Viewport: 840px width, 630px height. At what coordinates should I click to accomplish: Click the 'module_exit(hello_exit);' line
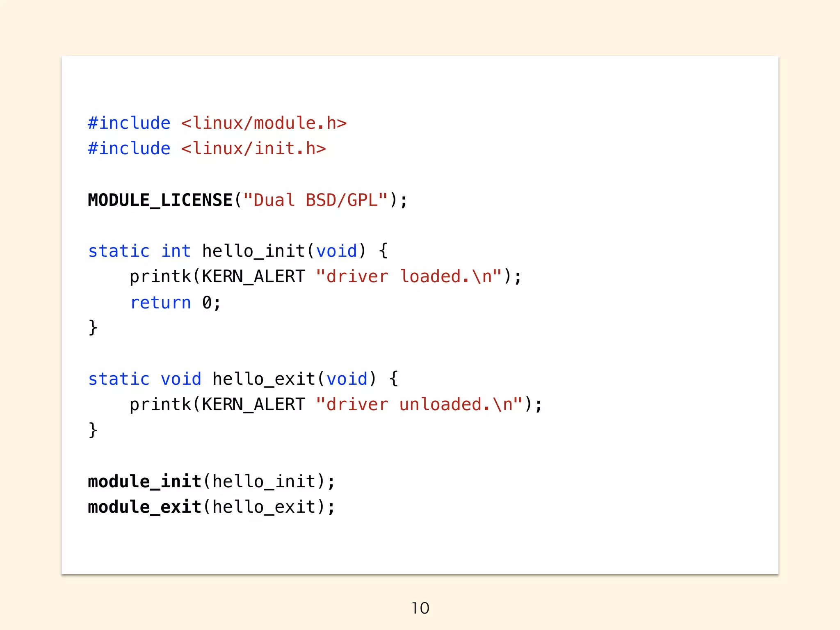click(212, 507)
